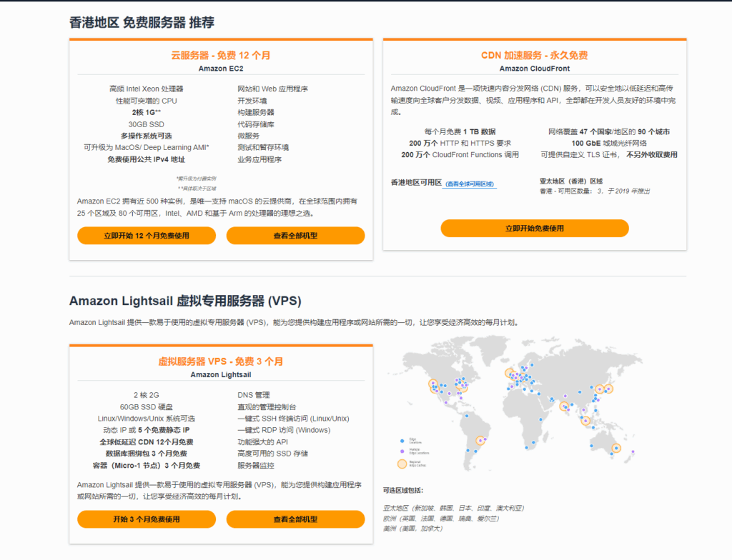Viewport: 732px width, 560px height.
Task: Click the 2核 1G** text
Action: tap(146, 112)
